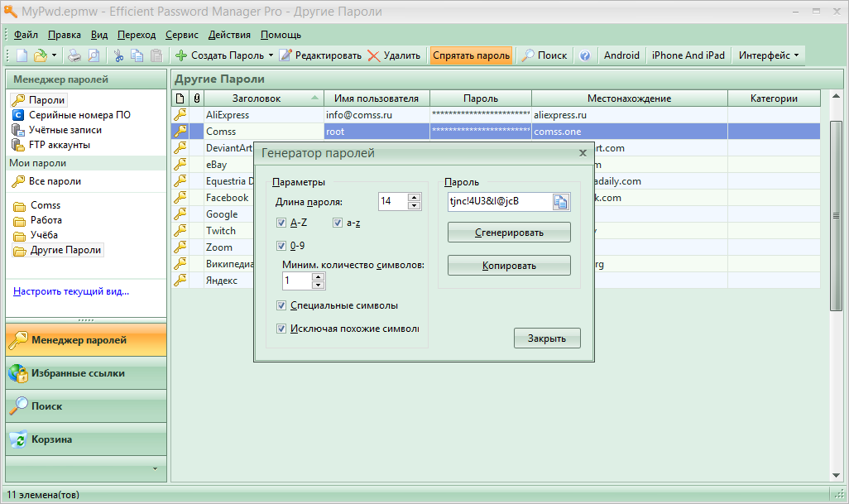This screenshot has width=849, height=504.
Task: Click the Paste clipboard icon
Action: pyautogui.click(x=156, y=55)
